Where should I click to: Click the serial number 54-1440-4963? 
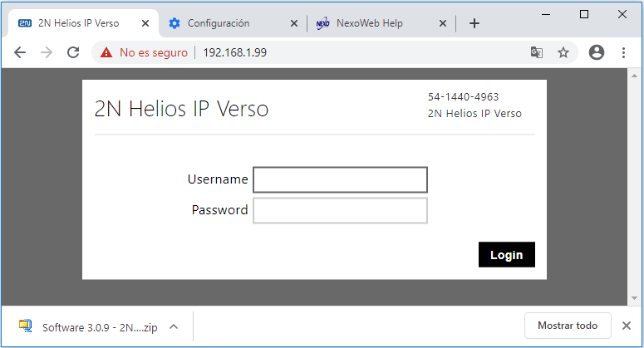point(463,97)
